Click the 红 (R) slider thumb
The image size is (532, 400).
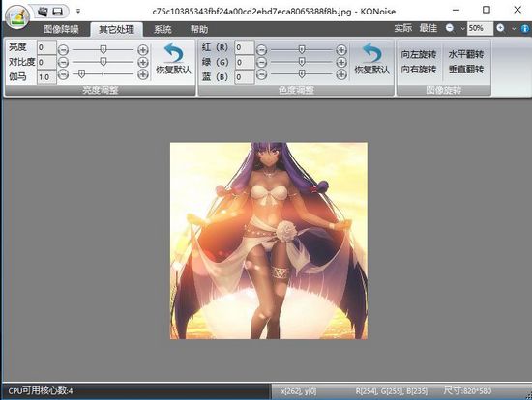[302, 50]
